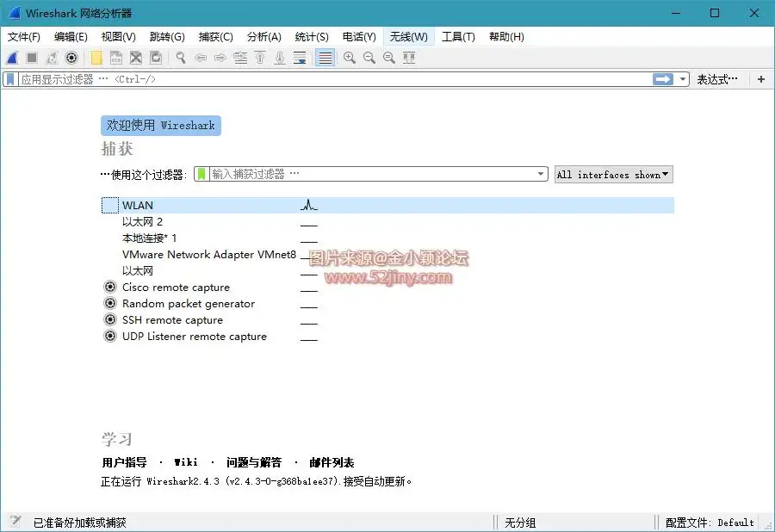Open the 无线(W) menu
The image size is (775, 532).
pyautogui.click(x=408, y=37)
